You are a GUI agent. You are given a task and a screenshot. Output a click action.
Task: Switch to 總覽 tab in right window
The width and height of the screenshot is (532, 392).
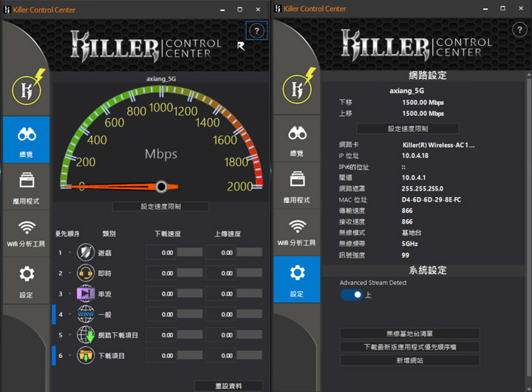tap(297, 140)
